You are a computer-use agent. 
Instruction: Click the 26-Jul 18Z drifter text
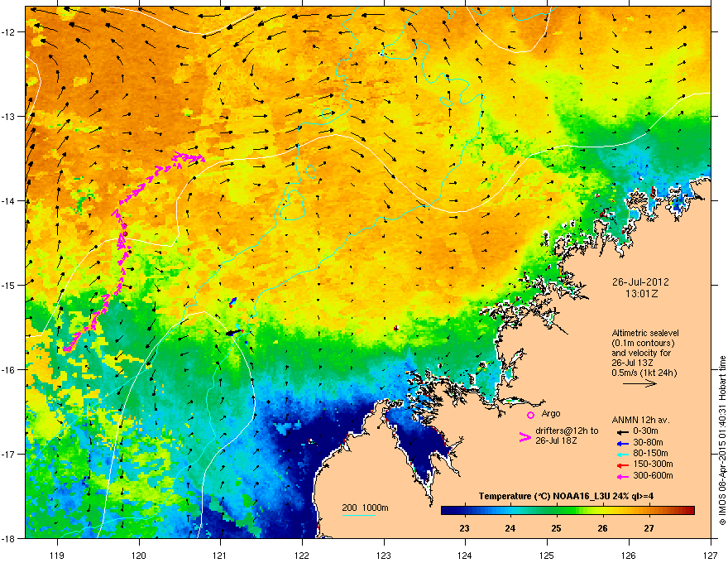[x=556, y=440]
